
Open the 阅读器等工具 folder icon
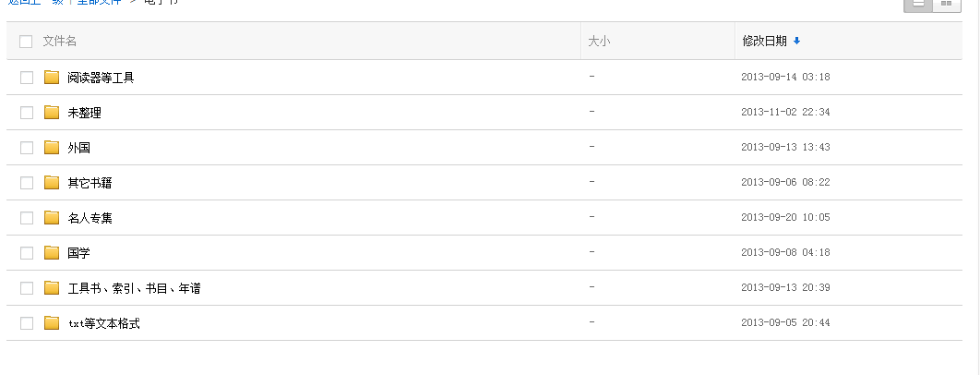point(52,78)
